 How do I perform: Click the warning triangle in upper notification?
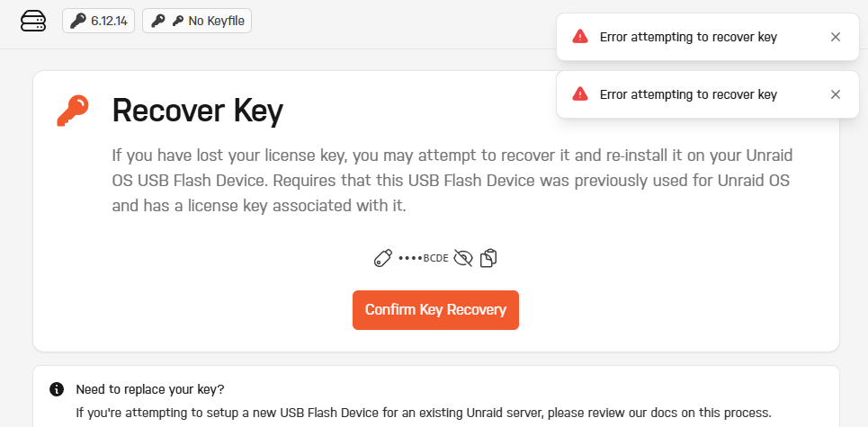[x=580, y=37]
